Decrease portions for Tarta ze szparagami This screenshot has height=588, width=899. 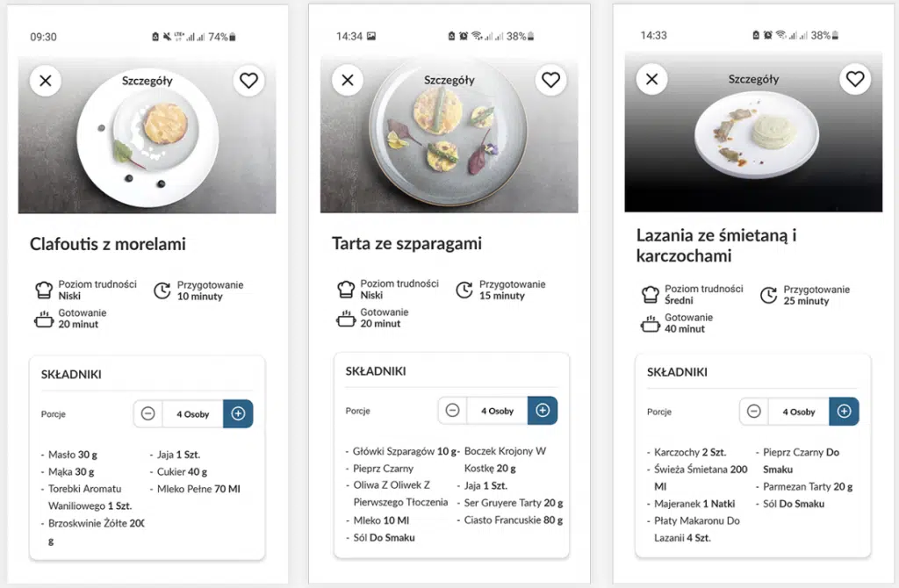pos(452,411)
